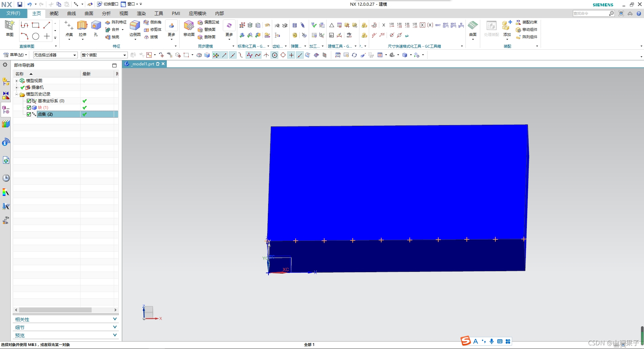Click the Rotate view icon
The width and height of the screenshot is (644, 349).
click(x=354, y=55)
